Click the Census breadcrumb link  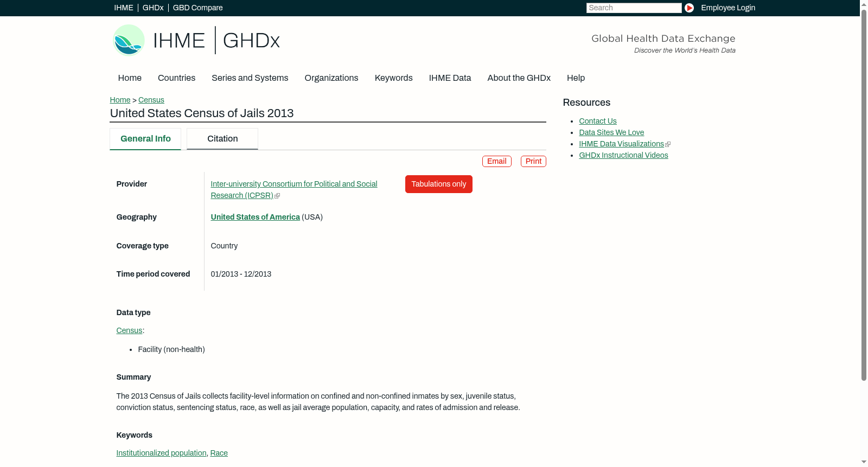(151, 100)
